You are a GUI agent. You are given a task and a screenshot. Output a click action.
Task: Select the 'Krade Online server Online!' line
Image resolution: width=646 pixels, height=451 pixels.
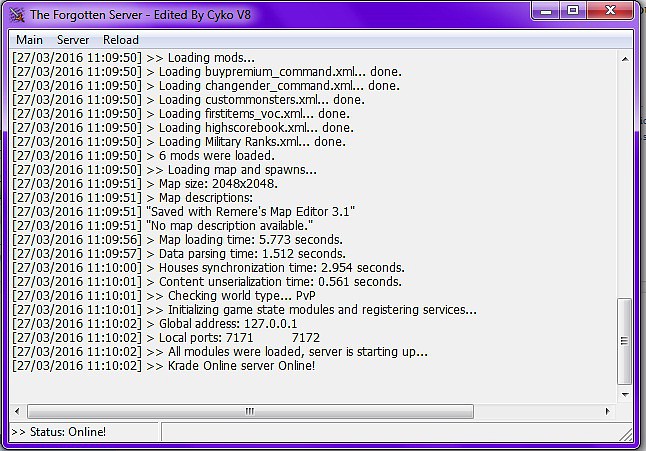coord(163,366)
